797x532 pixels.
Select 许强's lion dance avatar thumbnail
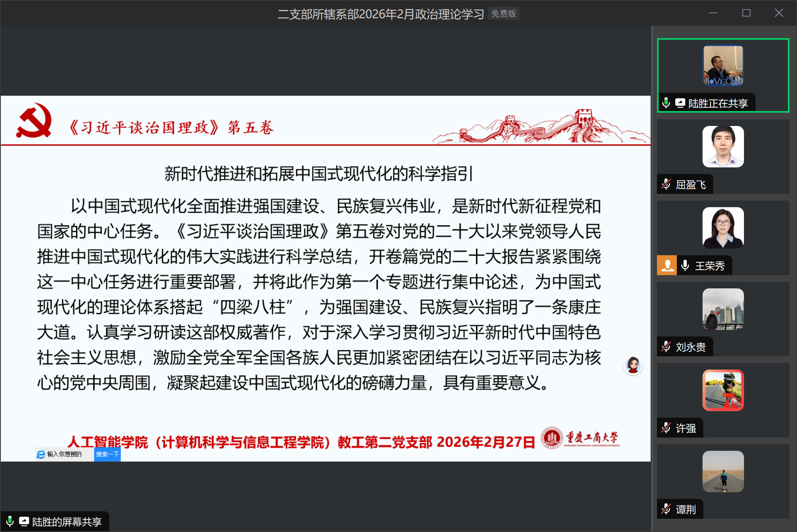point(723,390)
